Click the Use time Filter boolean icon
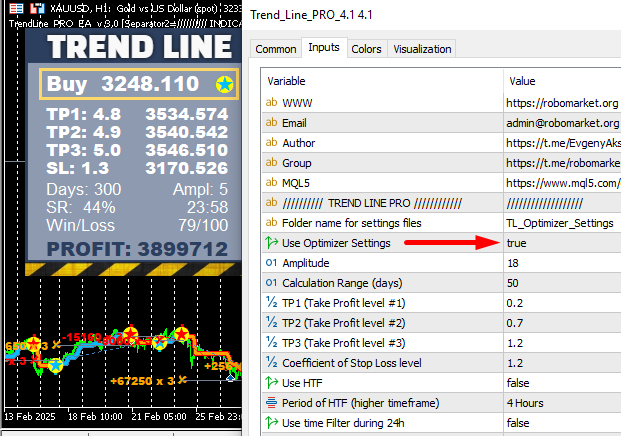Image resolution: width=621 pixels, height=436 pixels. point(271,423)
